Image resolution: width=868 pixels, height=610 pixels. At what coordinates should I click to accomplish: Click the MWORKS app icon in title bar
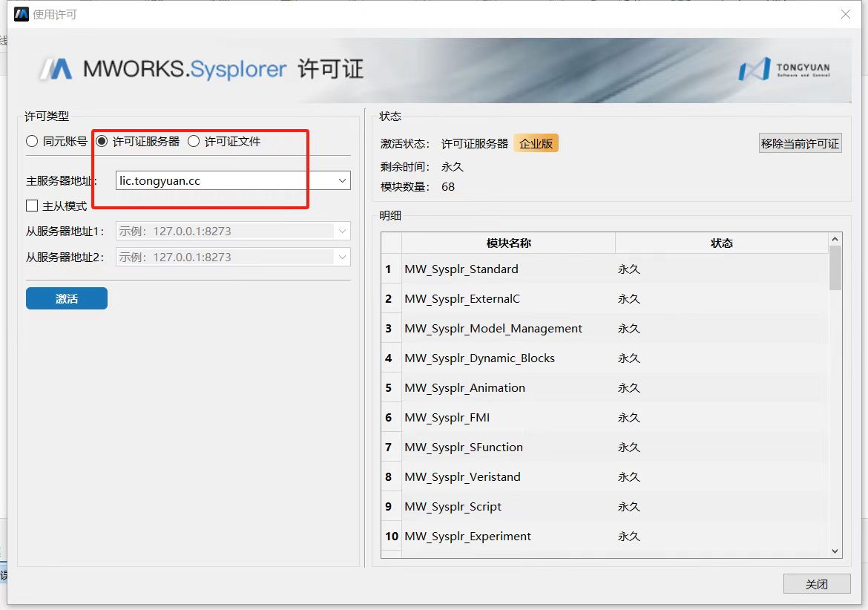point(21,14)
